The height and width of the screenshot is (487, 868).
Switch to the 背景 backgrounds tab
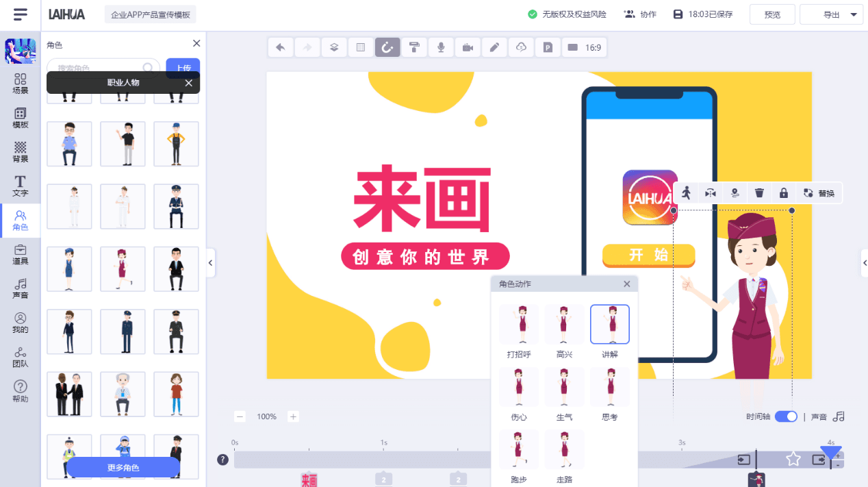pyautogui.click(x=20, y=151)
